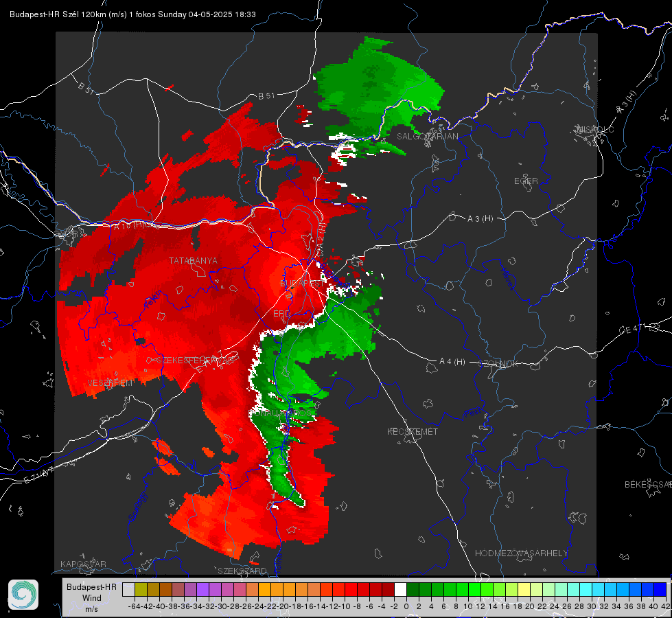Click the SZOLNOK city label

[x=499, y=363]
